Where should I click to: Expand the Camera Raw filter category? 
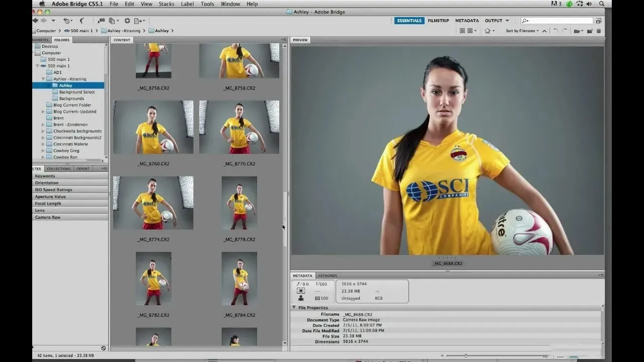click(x=70, y=217)
